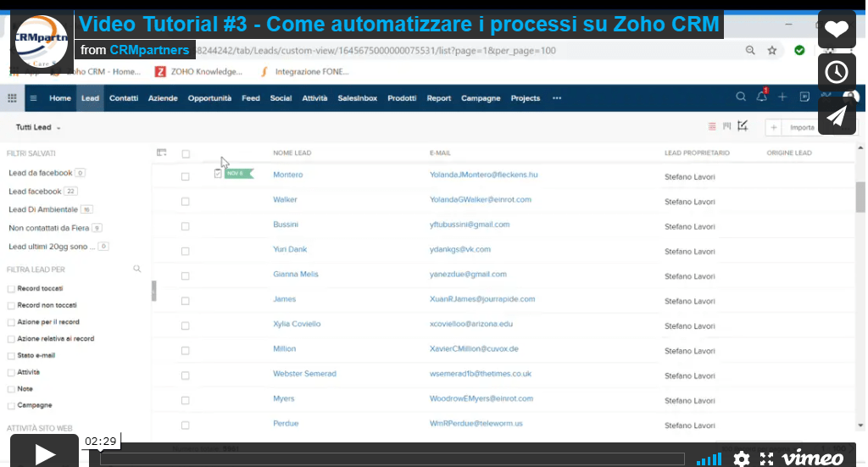The width and height of the screenshot is (868, 467).
Task: Open the Vimeo logo link
Action: click(813, 459)
